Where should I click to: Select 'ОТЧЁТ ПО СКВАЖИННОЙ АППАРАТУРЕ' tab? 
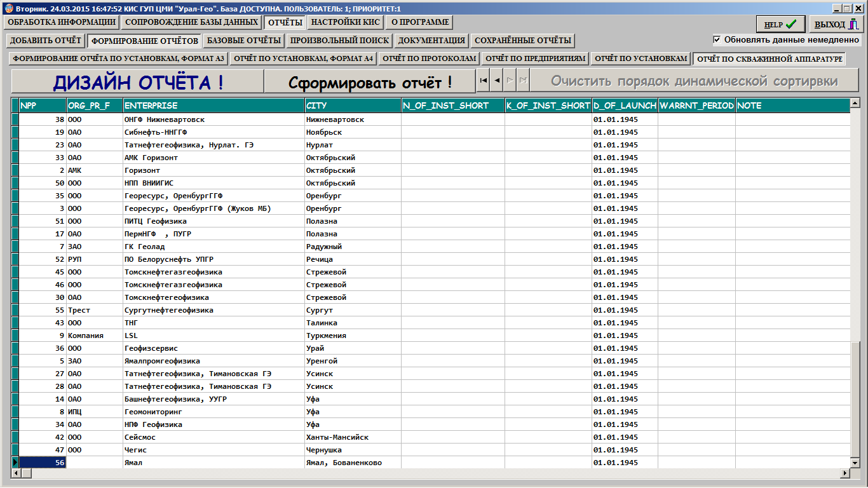pyautogui.click(x=769, y=59)
